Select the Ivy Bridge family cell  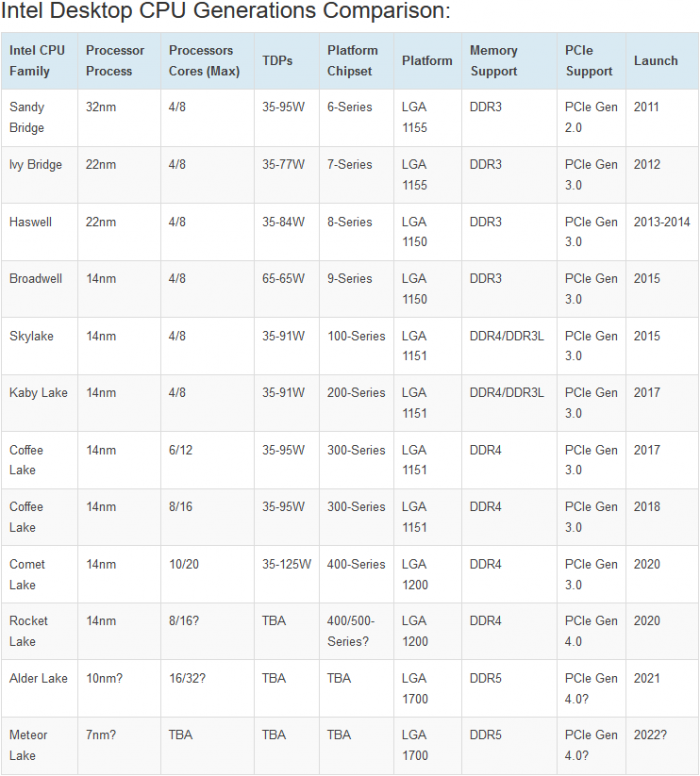[x=35, y=165]
